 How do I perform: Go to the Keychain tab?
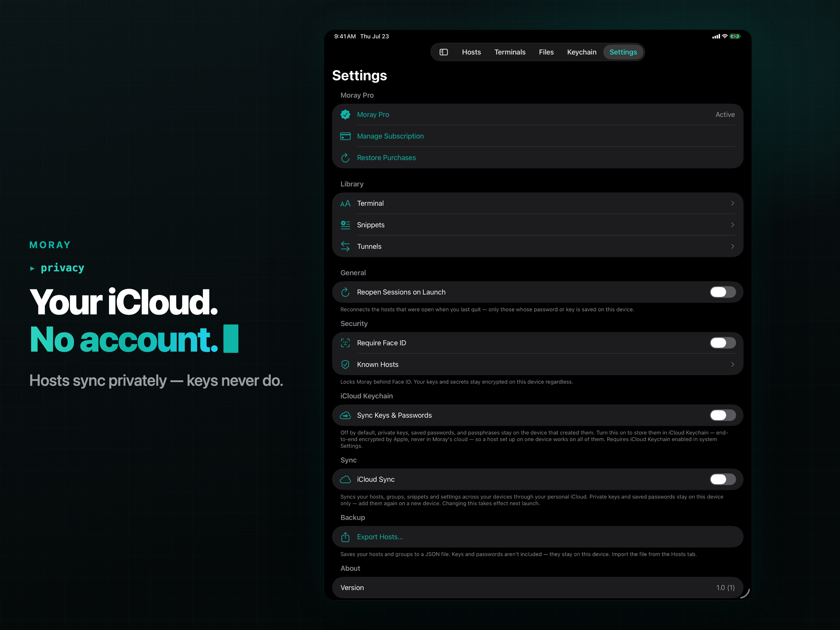coord(581,52)
